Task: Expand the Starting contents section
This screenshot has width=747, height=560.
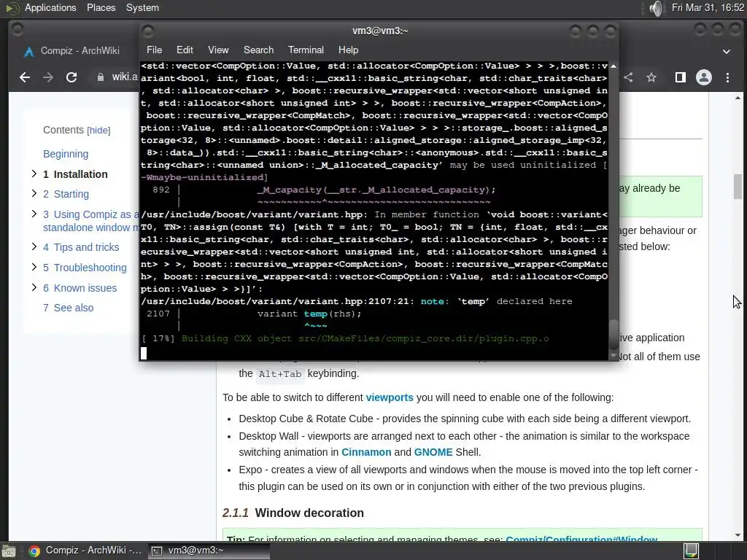Action: [x=34, y=193]
